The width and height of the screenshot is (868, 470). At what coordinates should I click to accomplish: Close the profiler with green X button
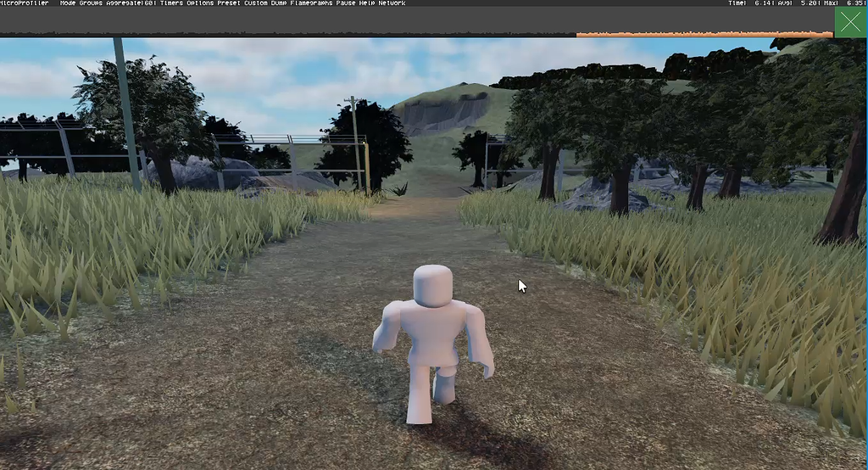point(851,23)
